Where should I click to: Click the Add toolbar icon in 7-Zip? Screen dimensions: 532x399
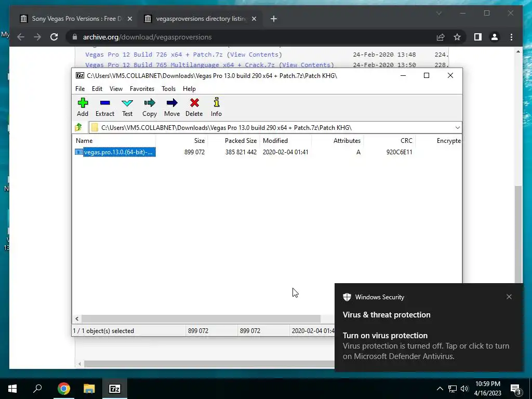83,107
